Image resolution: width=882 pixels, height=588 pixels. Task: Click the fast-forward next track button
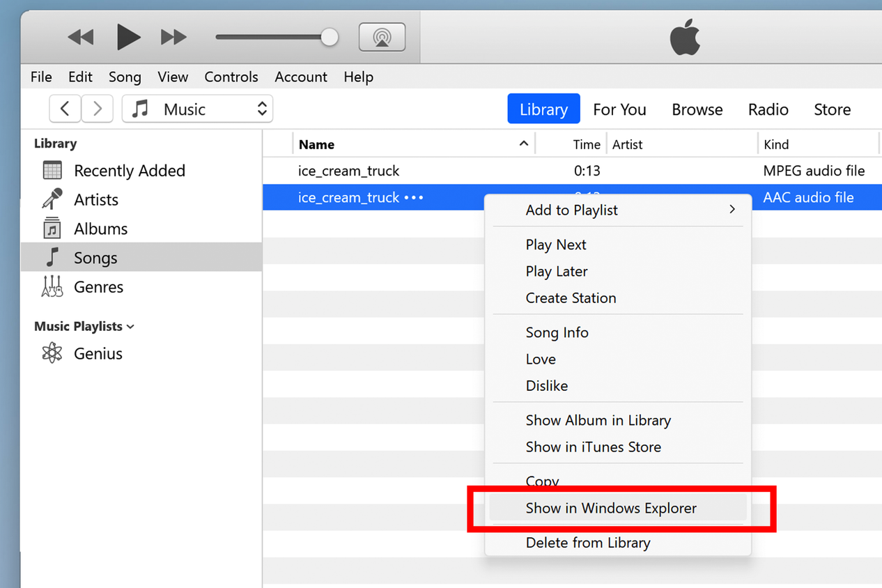pos(173,37)
